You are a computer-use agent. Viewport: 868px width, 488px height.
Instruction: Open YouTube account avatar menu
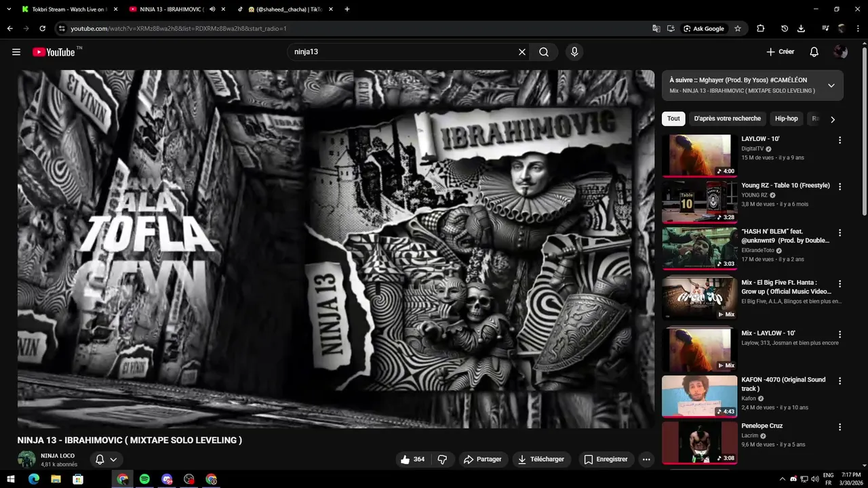tap(841, 52)
